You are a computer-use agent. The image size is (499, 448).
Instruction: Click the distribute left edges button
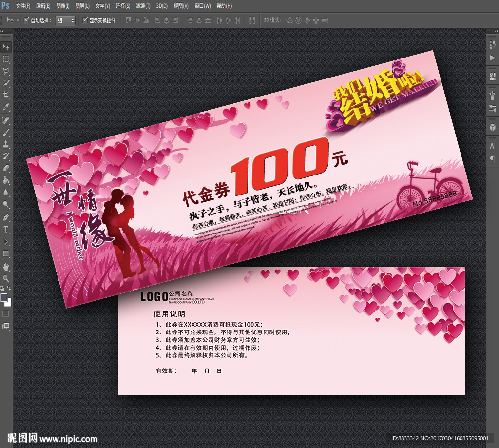(x=219, y=20)
